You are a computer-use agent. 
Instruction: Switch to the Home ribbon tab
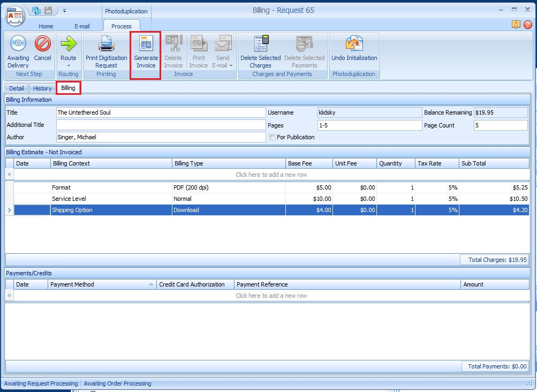(46, 26)
